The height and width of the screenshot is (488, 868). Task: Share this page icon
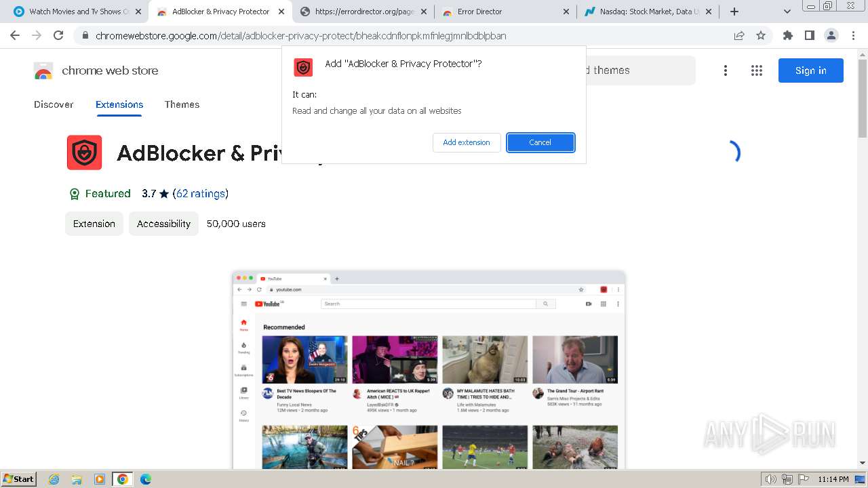click(x=739, y=35)
